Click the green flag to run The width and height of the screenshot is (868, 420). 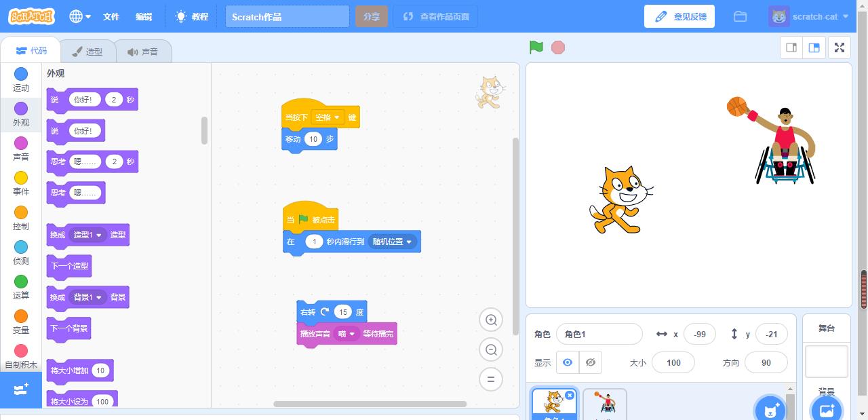(536, 47)
